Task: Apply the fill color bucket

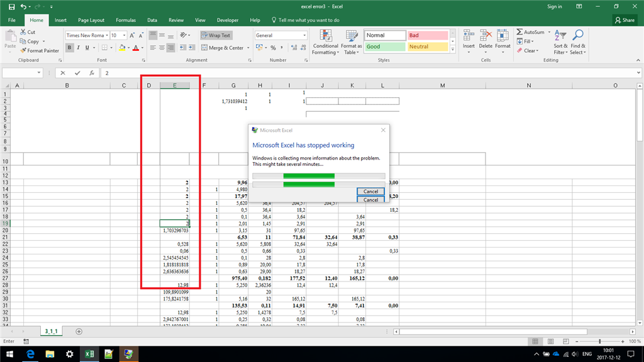Action: 122,48
